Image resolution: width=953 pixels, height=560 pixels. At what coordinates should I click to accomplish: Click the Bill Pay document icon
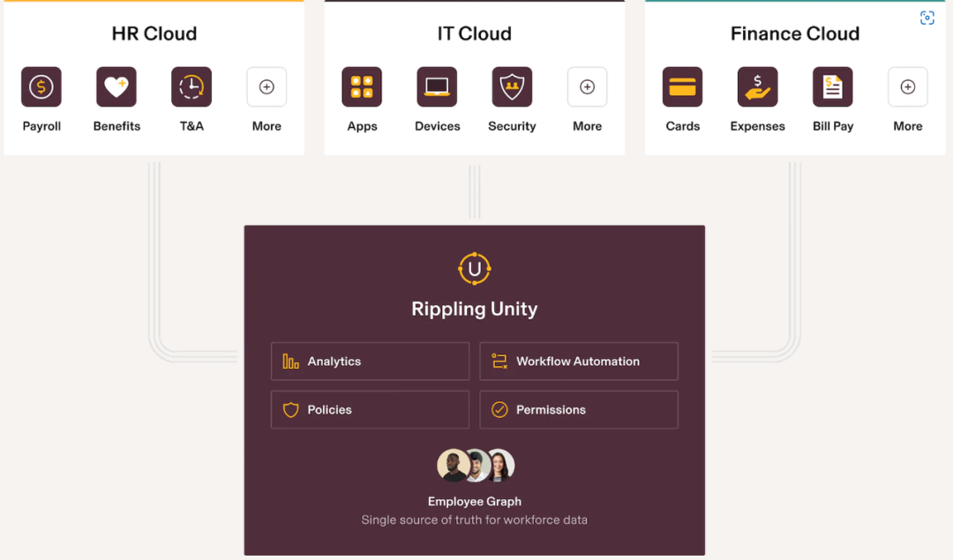click(832, 86)
